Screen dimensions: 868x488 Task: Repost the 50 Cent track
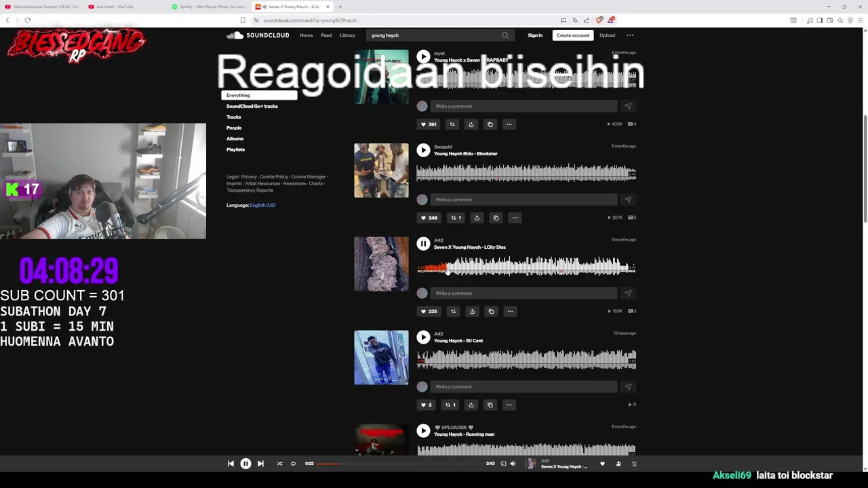450,405
